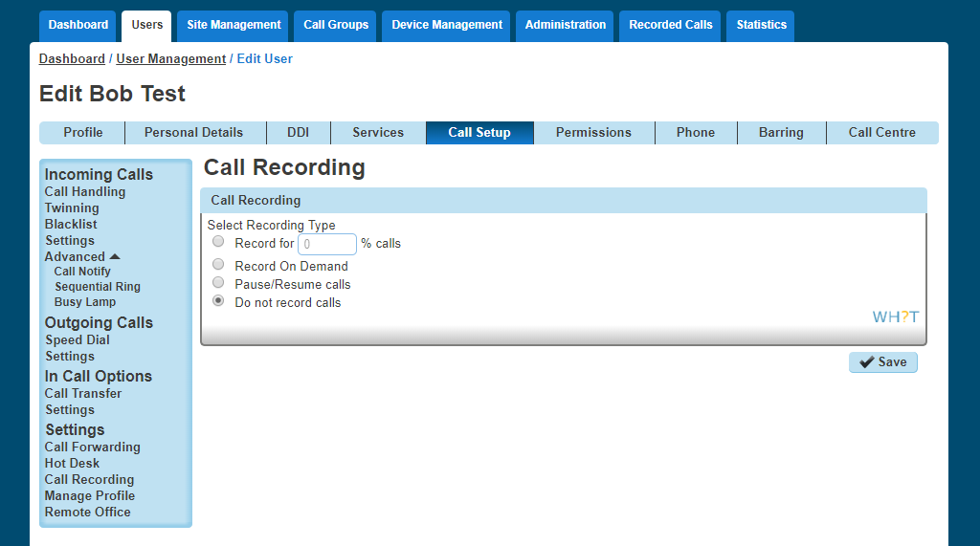The height and width of the screenshot is (546, 980).
Task: Open the Device Management tab
Action: [446, 26]
